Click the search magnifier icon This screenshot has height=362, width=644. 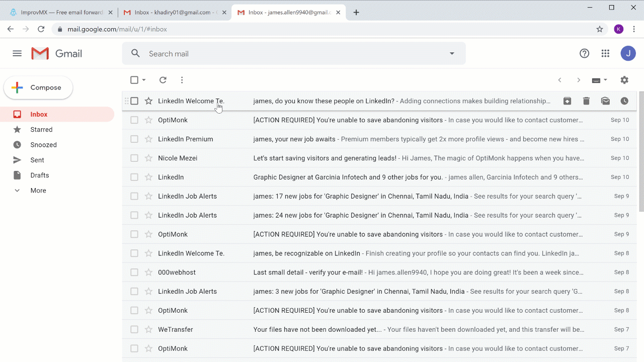[135, 53]
